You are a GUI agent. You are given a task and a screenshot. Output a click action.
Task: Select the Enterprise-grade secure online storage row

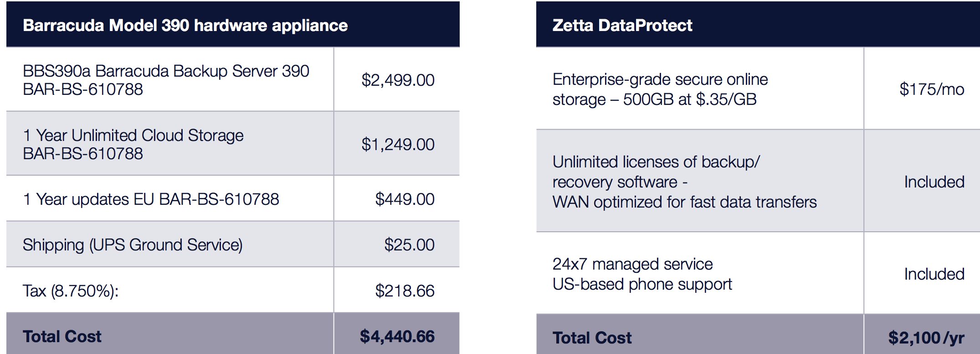[x=660, y=89]
